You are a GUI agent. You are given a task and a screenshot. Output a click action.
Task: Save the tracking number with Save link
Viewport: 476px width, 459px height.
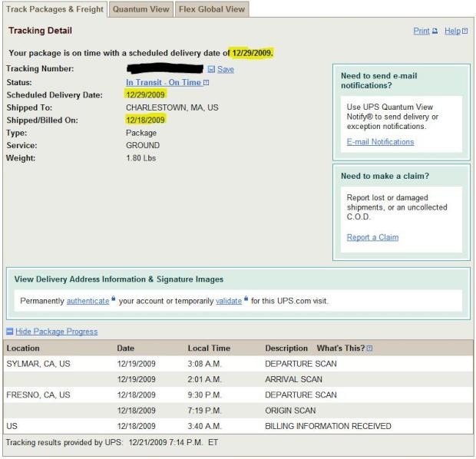[x=226, y=70]
